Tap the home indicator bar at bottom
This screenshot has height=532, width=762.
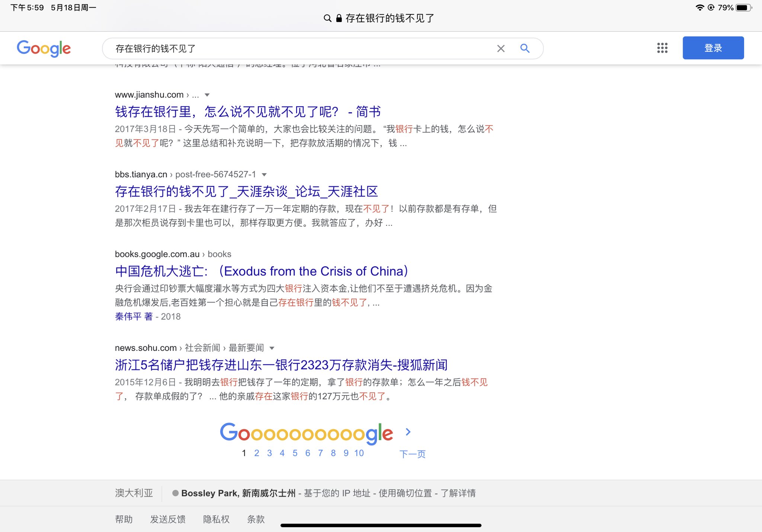[x=381, y=525]
